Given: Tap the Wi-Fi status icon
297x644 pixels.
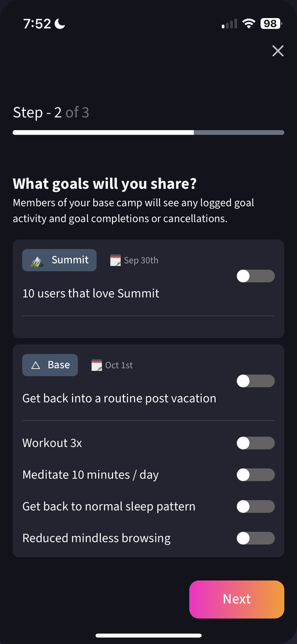Looking at the screenshot, I should pos(248,24).
